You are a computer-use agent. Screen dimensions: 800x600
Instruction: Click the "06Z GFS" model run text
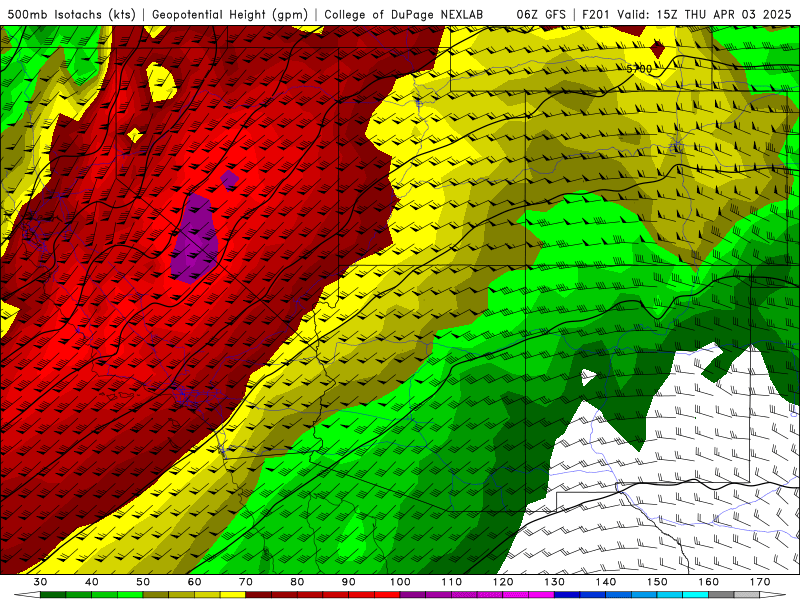(541, 14)
